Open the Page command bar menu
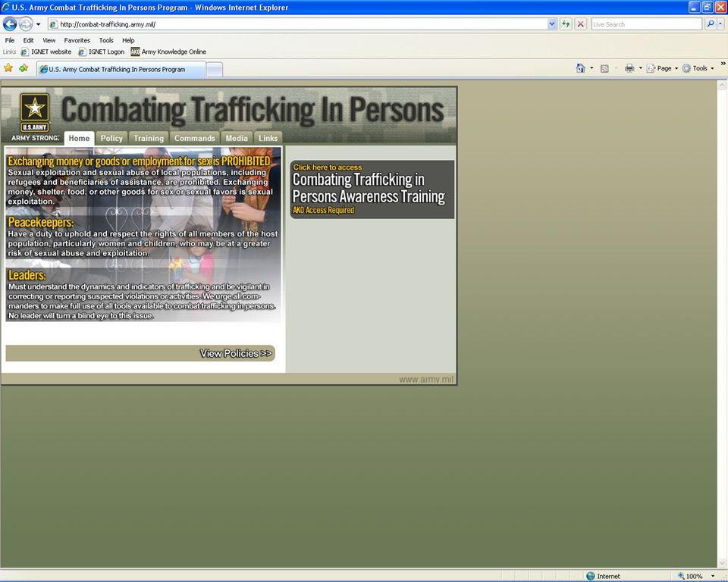Viewport: 728px width, 582px height. point(663,68)
